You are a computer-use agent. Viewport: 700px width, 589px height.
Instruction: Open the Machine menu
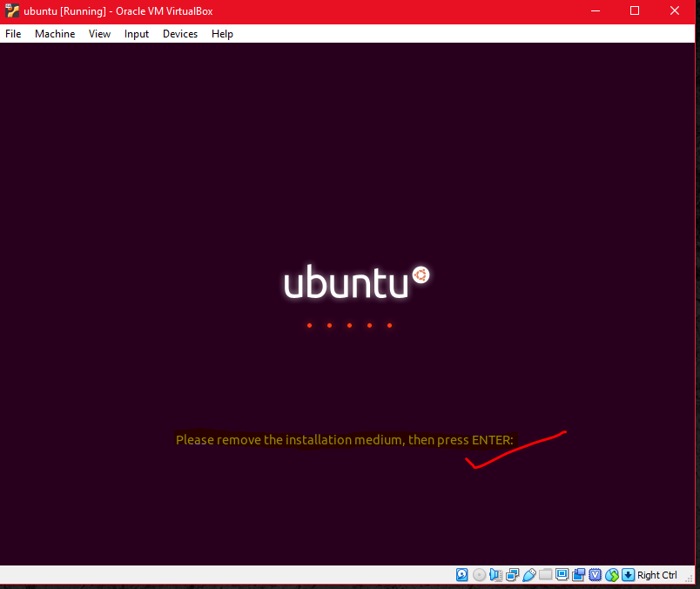(x=54, y=34)
